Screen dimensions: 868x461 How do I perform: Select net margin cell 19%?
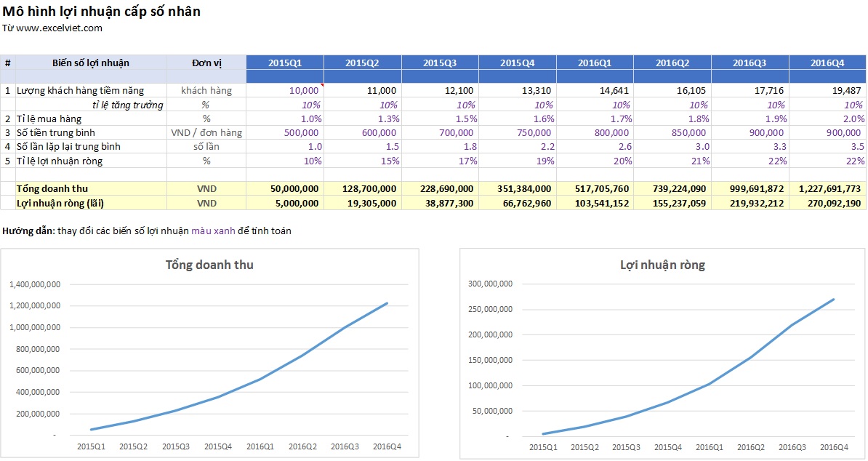(x=518, y=161)
